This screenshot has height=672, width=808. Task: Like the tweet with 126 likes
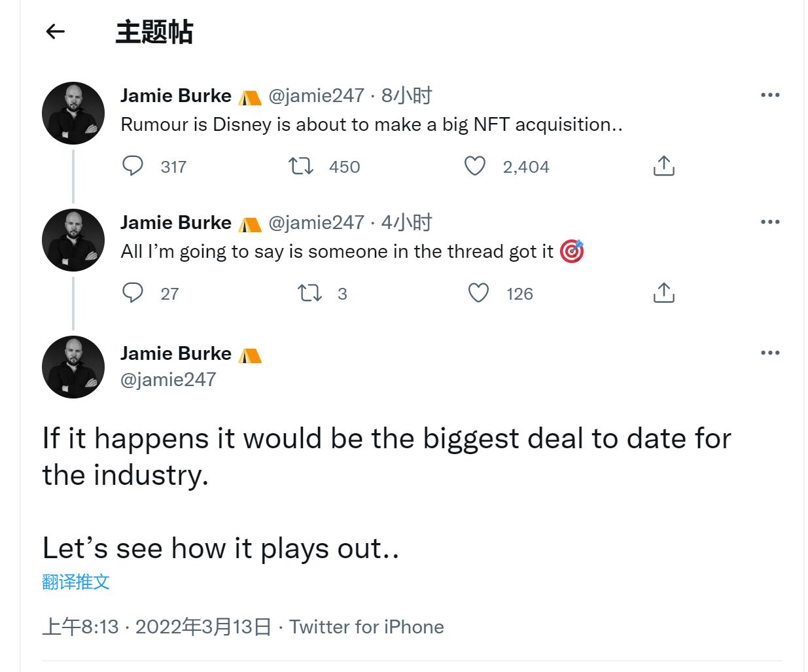coord(479,293)
